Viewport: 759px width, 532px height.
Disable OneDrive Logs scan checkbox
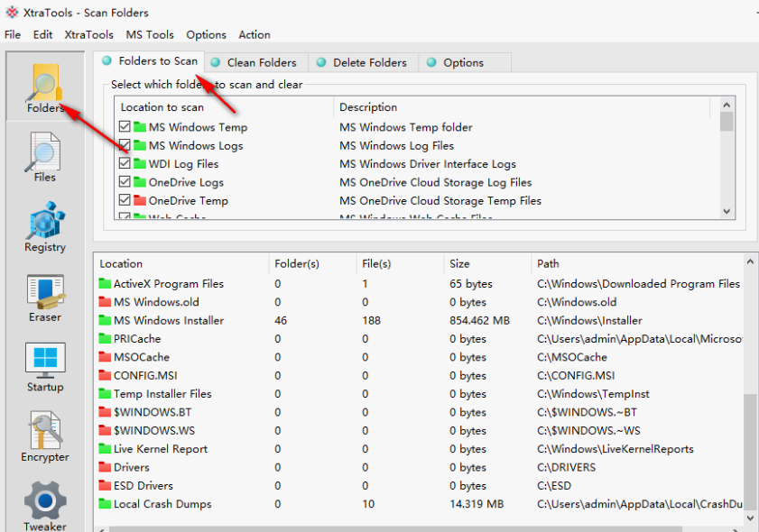125,182
